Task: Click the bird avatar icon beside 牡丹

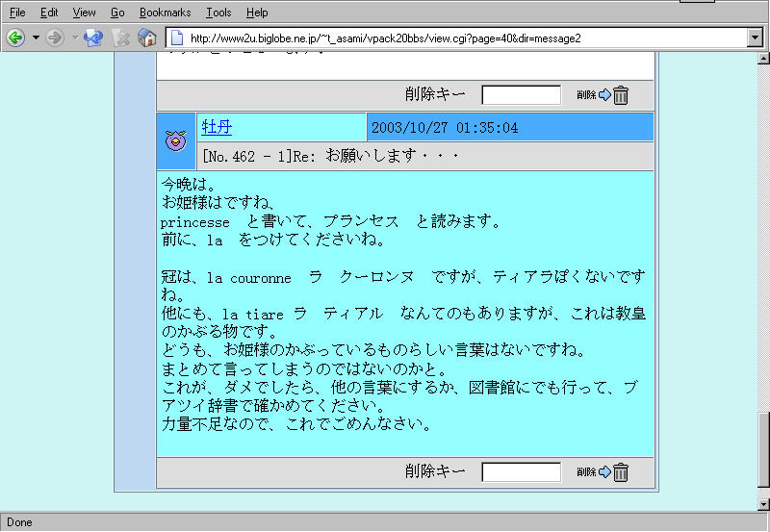Action: (x=175, y=141)
